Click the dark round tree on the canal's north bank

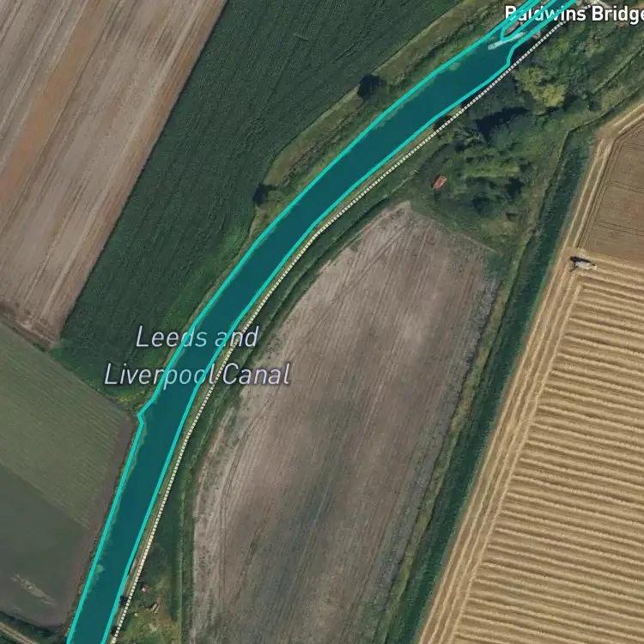click(x=369, y=86)
